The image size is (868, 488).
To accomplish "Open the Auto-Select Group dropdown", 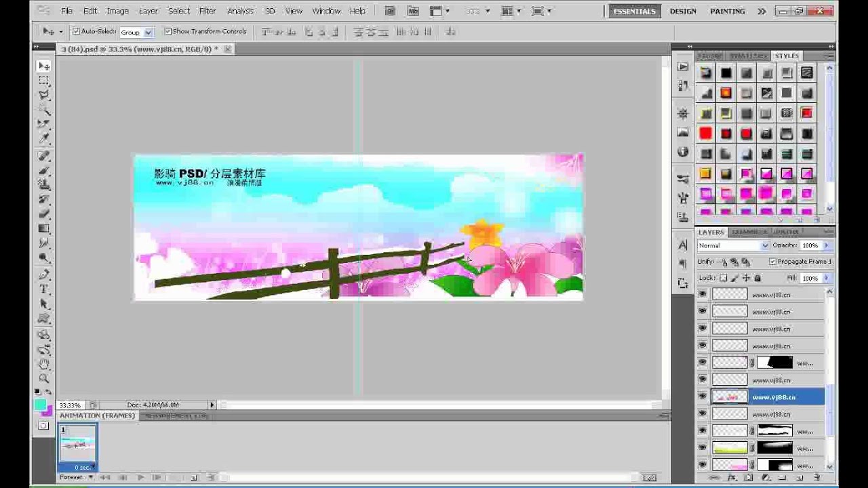I will [136, 32].
